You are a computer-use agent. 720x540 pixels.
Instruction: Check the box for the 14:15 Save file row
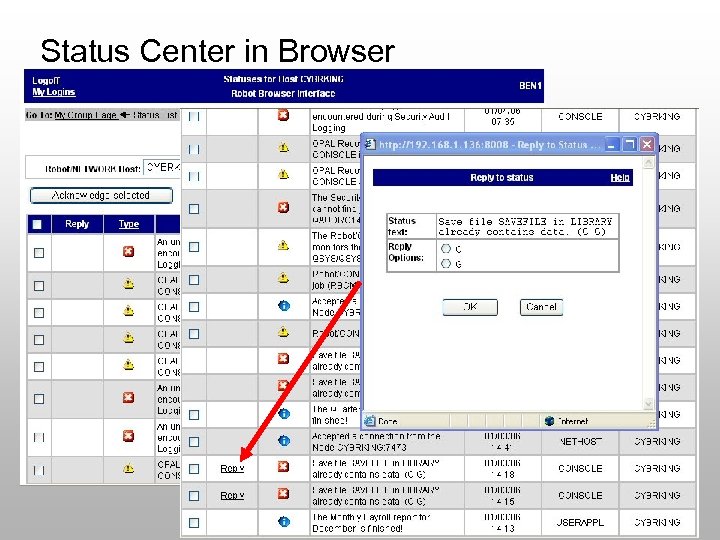(x=194, y=496)
